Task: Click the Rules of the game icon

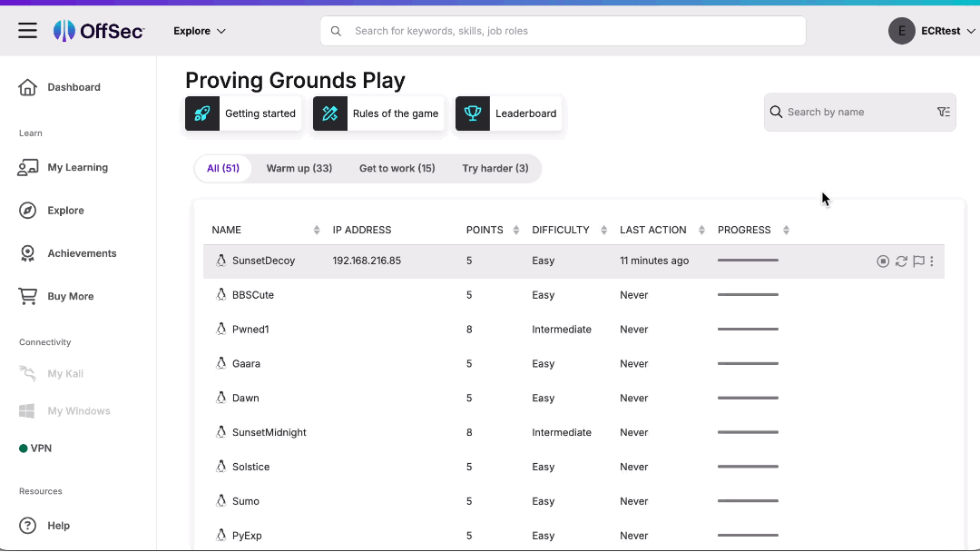Action: point(330,113)
